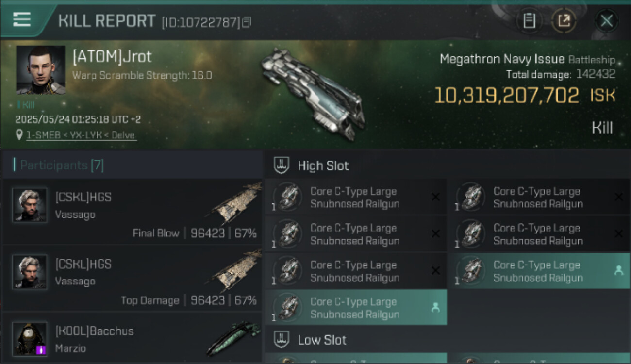The image size is (631, 364).
Task: Open HGS Final Blow participant portrait
Action: [30, 205]
